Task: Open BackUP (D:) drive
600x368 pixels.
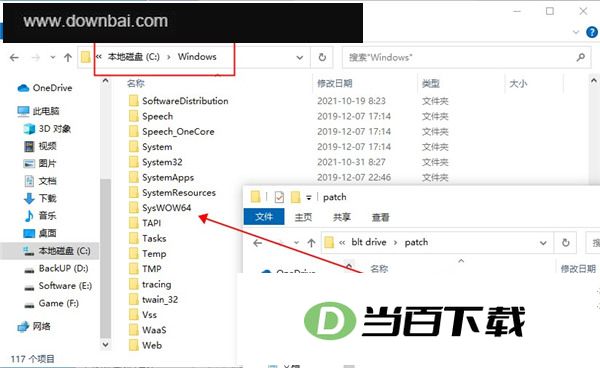Action: (56, 269)
